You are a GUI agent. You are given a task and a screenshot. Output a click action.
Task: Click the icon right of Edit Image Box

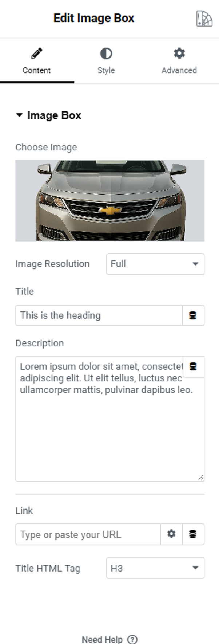pos(204,19)
